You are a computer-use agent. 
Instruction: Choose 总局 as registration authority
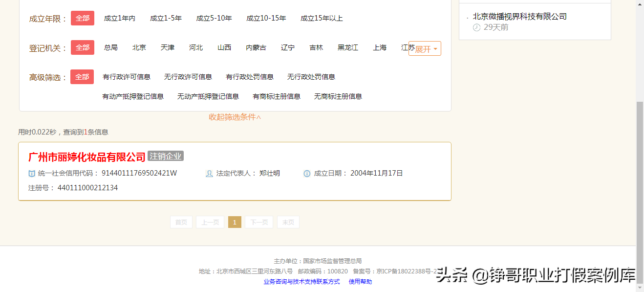tap(111, 47)
